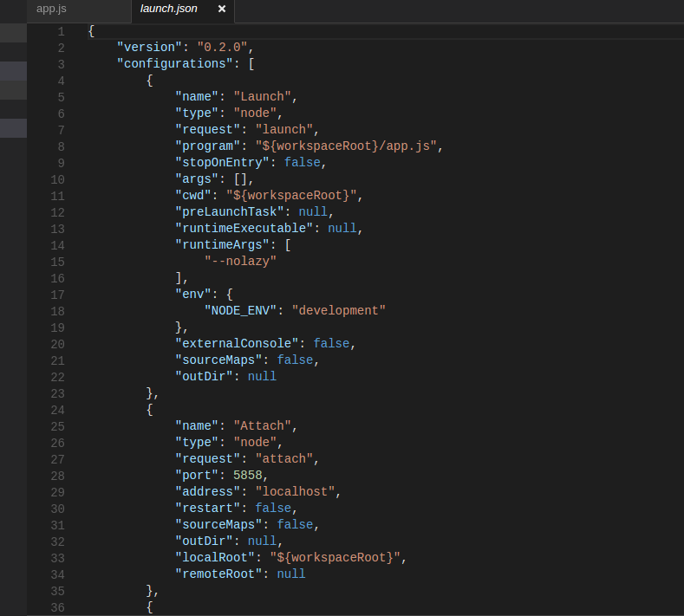Click "sourceMaps" on line 31

(x=218, y=524)
